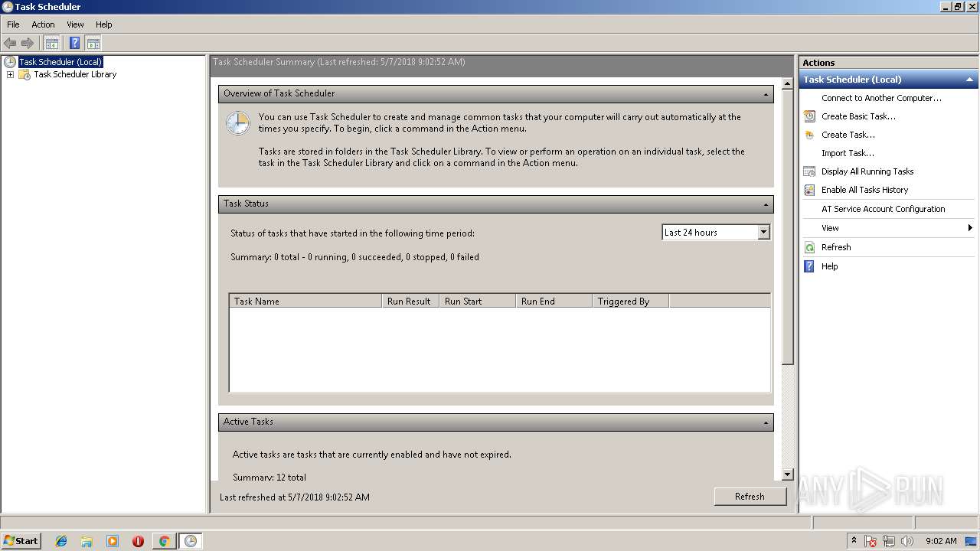
Task: Open Internet Explorer from the taskbar
Action: pyautogui.click(x=61, y=541)
